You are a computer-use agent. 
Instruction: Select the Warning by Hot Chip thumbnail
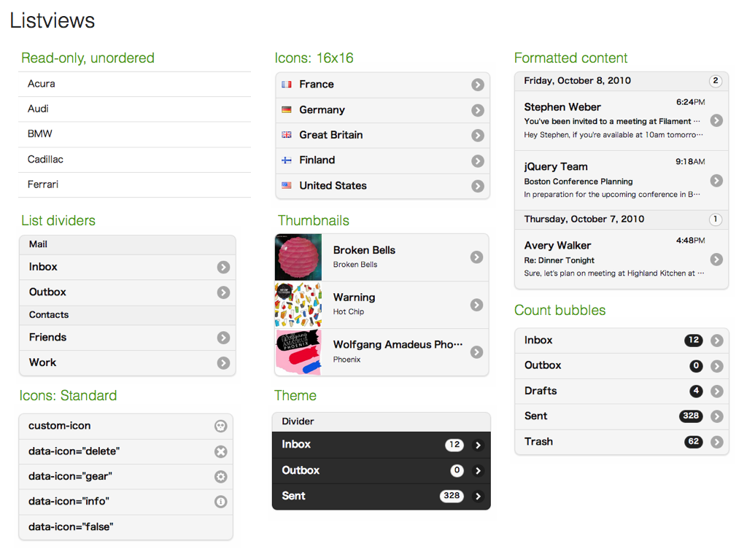[x=298, y=305]
